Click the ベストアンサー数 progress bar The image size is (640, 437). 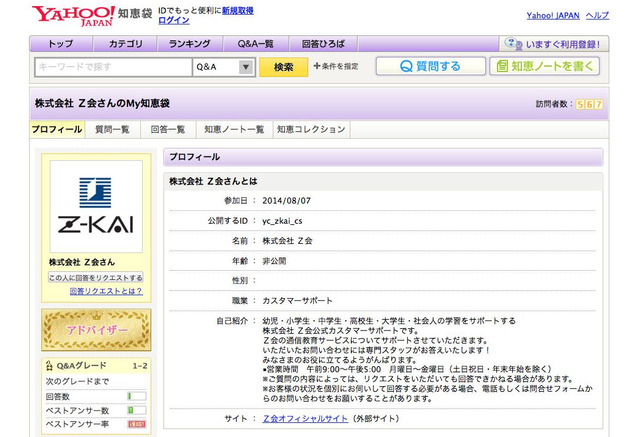pos(137,410)
